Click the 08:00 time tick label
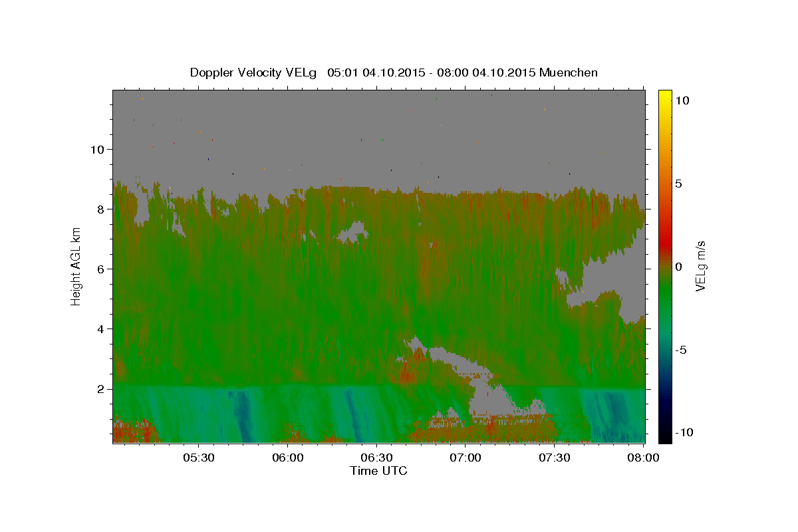The image size is (798, 532). tap(642, 458)
